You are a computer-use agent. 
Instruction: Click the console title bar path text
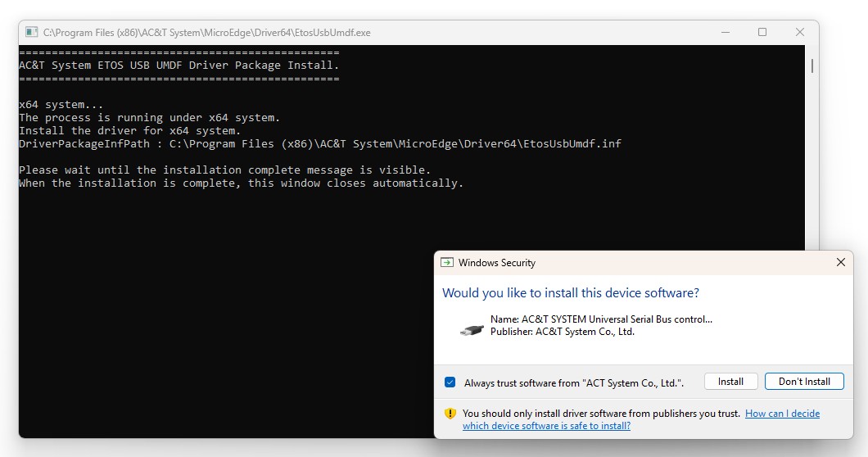tap(207, 33)
